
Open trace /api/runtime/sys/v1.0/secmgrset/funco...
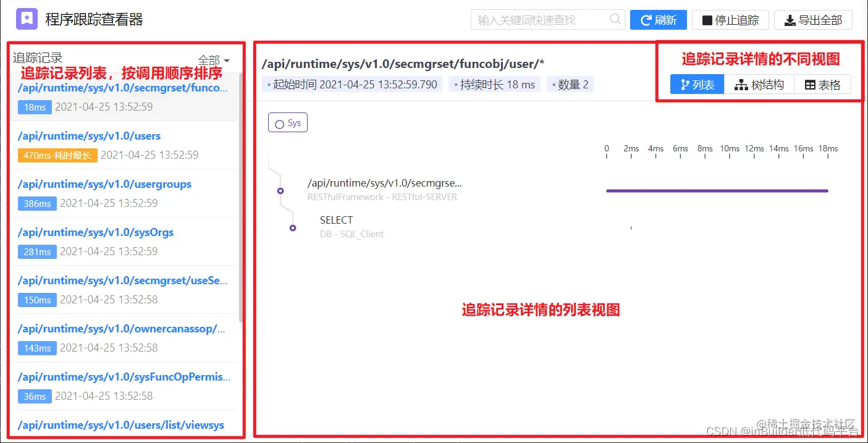[x=123, y=88]
